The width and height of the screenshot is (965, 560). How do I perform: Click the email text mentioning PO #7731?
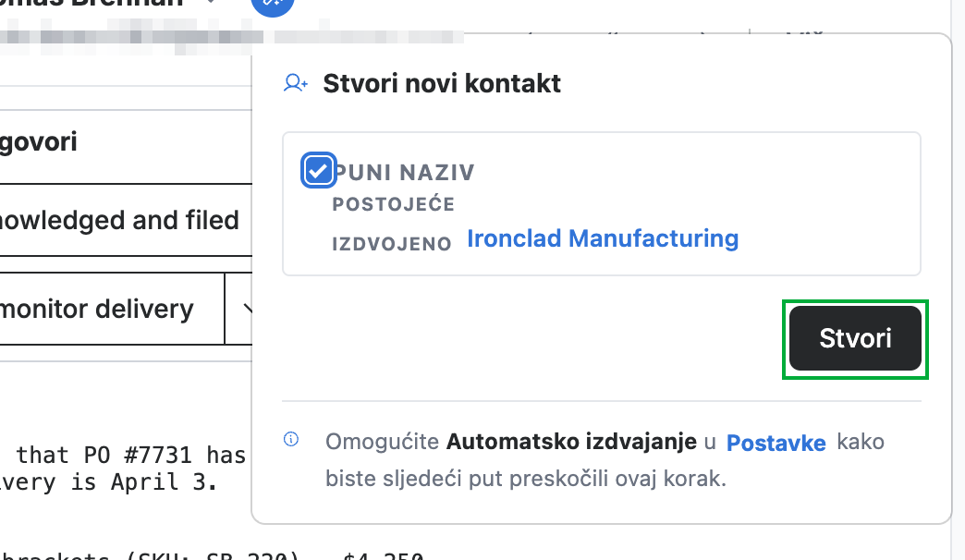(130, 455)
